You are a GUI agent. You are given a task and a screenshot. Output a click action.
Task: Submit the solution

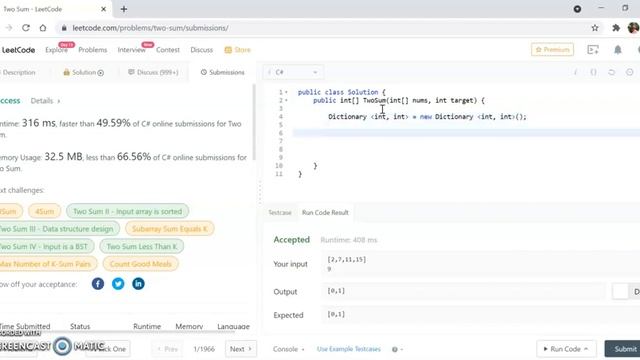[x=623, y=349]
